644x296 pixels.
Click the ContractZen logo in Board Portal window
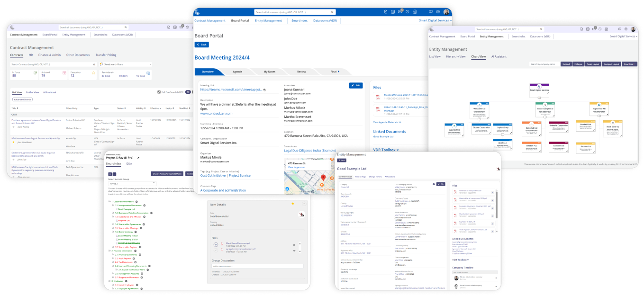click(x=197, y=12)
